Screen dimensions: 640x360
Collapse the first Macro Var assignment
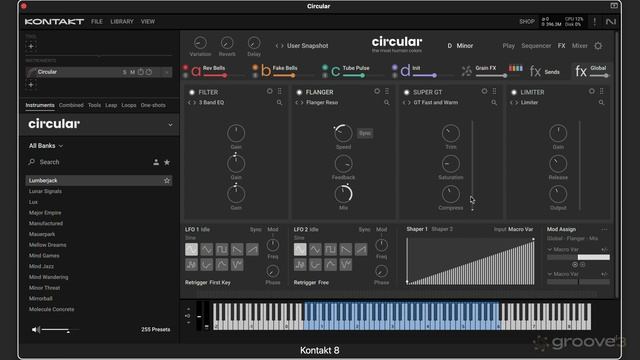(550, 249)
